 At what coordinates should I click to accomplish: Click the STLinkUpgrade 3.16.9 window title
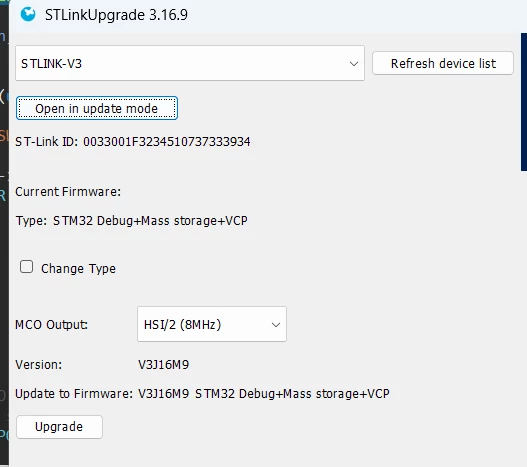(x=116, y=15)
